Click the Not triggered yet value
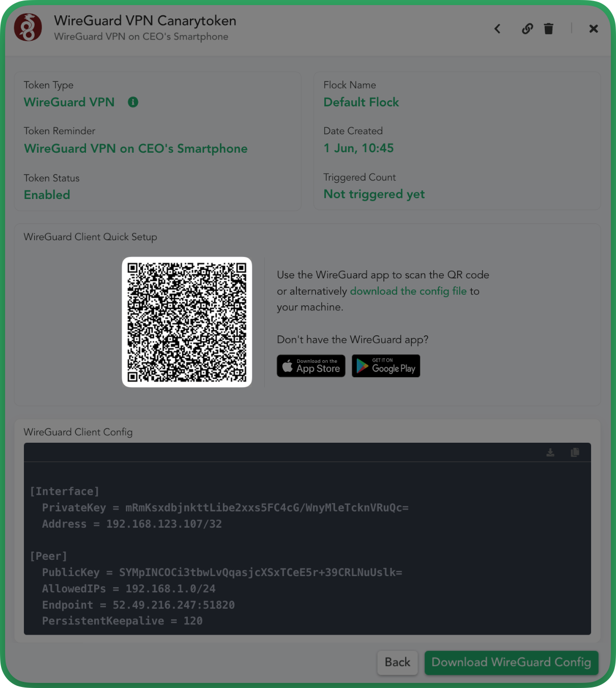Viewport: 616px width, 688px height. [x=374, y=194]
